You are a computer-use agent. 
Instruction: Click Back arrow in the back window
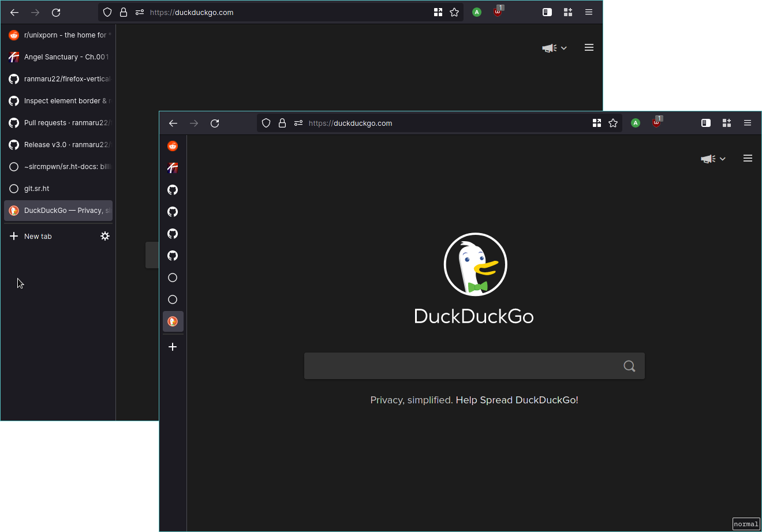pos(14,12)
